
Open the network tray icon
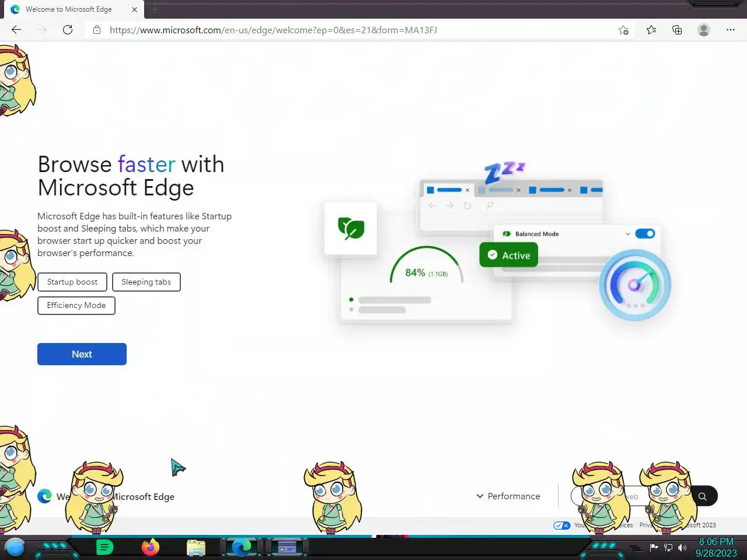[x=668, y=547]
